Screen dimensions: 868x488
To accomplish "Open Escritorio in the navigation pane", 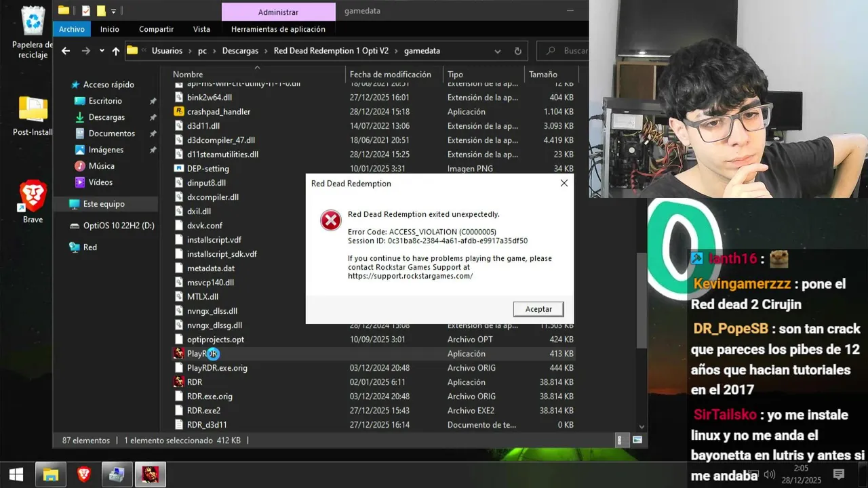I will pyautogui.click(x=105, y=101).
